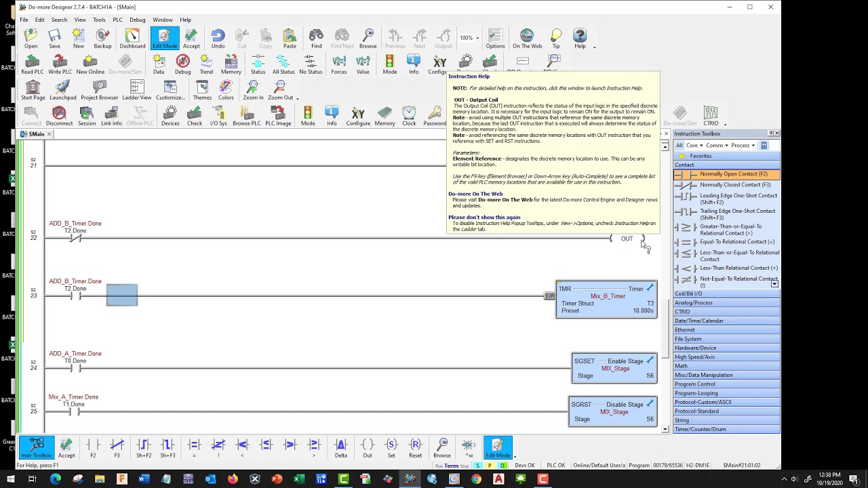This screenshot has width=868, height=488.
Task: Open the Start Page
Action: 33,91
